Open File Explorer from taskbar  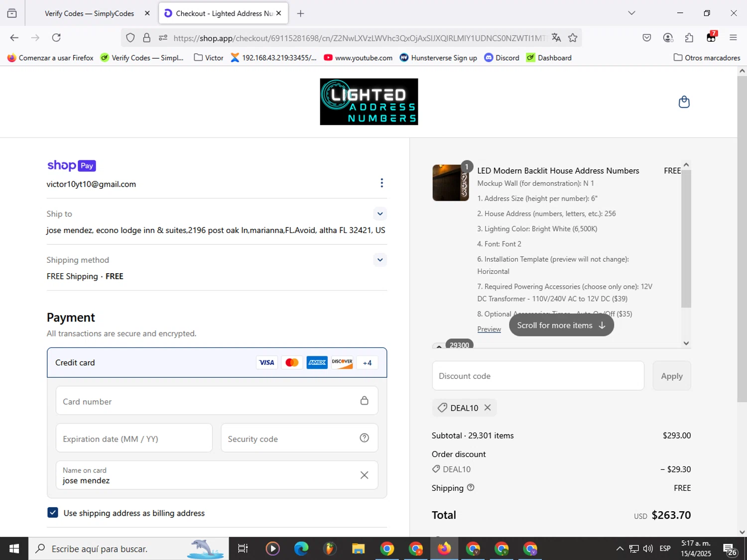tap(359, 549)
